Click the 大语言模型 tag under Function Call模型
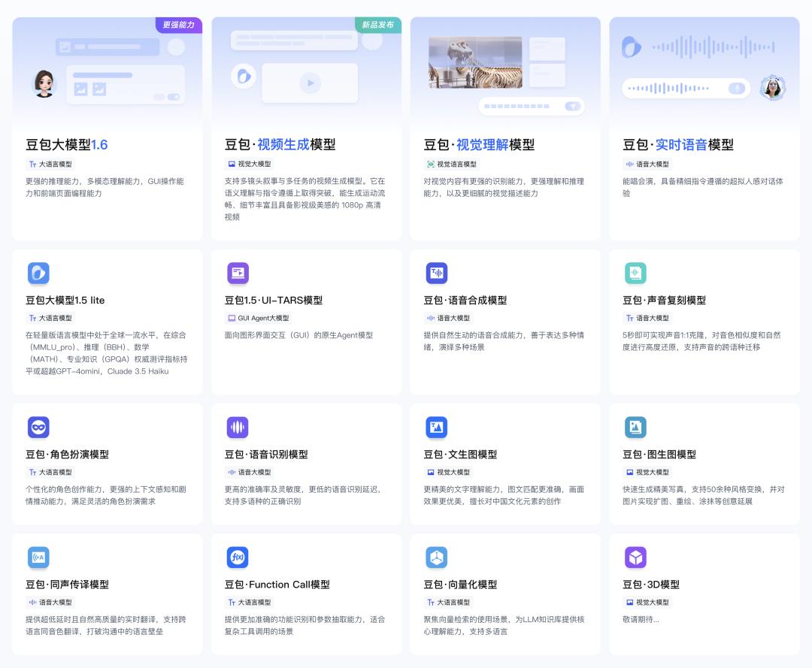 pos(249,603)
